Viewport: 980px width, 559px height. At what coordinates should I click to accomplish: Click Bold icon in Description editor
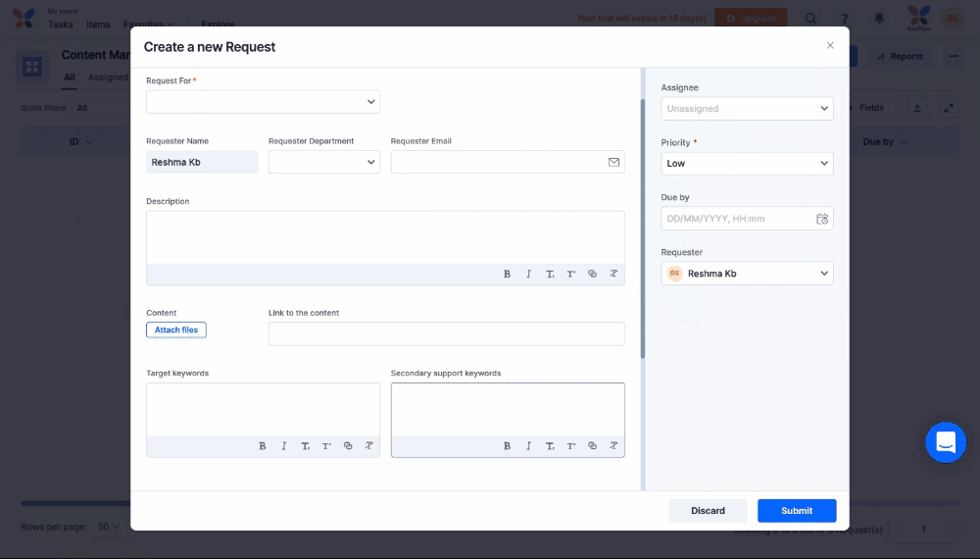point(507,274)
